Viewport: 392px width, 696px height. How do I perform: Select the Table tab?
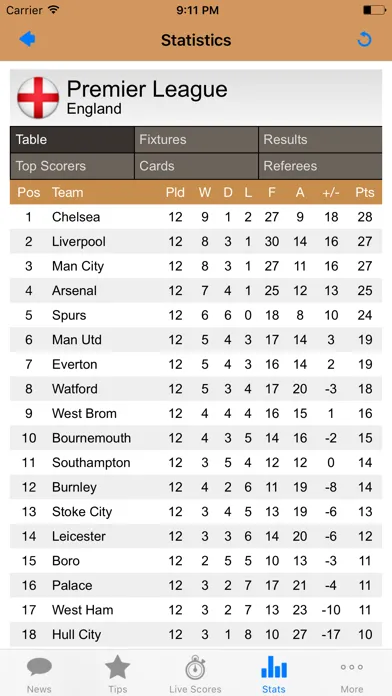coord(72,139)
